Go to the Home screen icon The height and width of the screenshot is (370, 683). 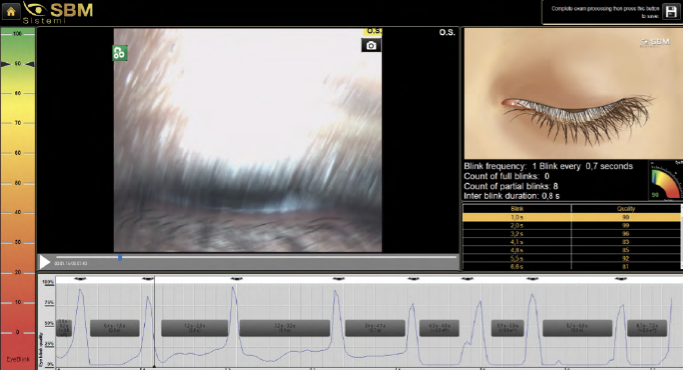(x=11, y=11)
